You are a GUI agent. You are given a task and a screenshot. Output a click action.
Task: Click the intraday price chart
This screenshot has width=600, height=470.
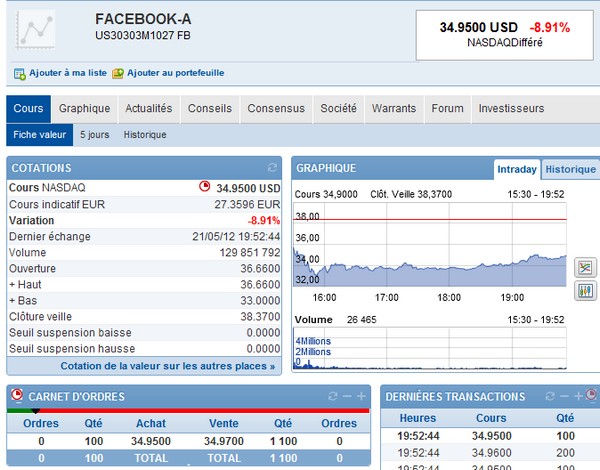(x=430, y=245)
